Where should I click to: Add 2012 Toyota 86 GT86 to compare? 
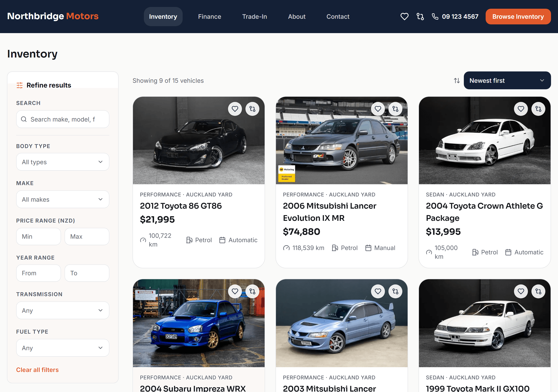[x=252, y=109]
